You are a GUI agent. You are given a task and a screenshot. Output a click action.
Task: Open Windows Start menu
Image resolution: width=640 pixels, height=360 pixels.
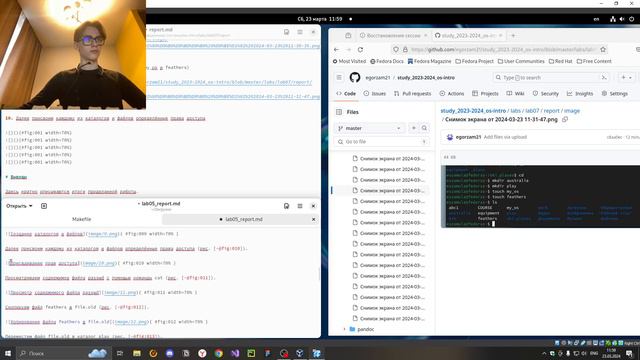pyautogui.click(x=8, y=353)
